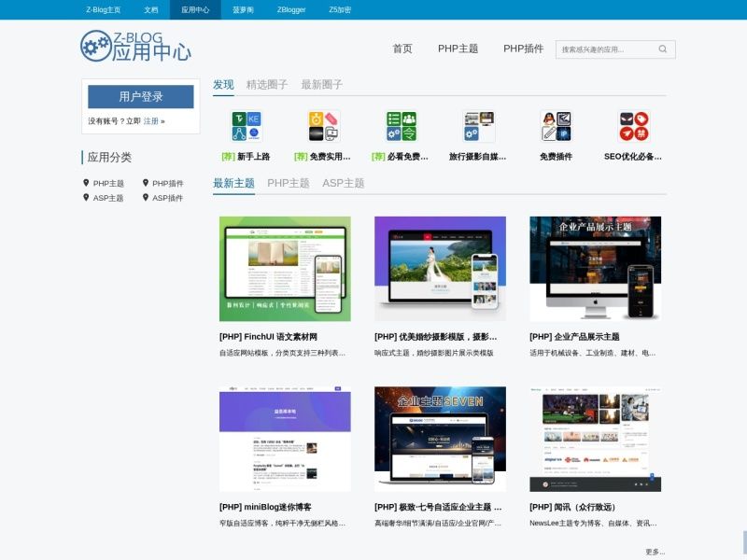Click the search magnifier icon

(x=663, y=49)
